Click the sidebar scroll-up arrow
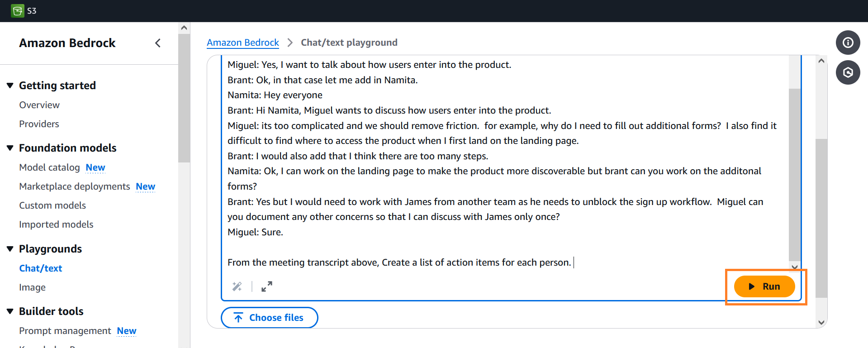868x348 pixels. 184,28
